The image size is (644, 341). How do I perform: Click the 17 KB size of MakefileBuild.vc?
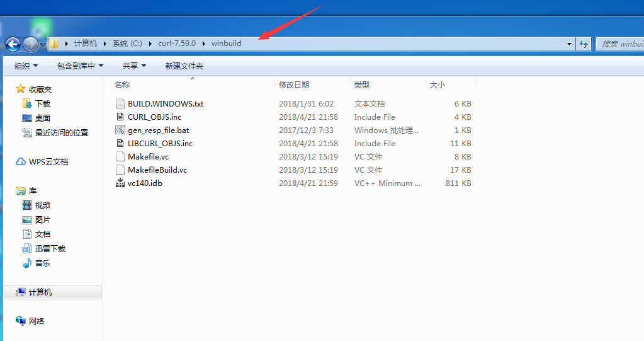[x=461, y=170]
